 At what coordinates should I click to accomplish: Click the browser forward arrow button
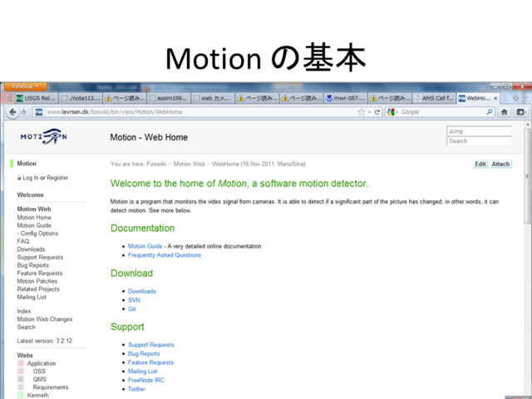pos(23,112)
